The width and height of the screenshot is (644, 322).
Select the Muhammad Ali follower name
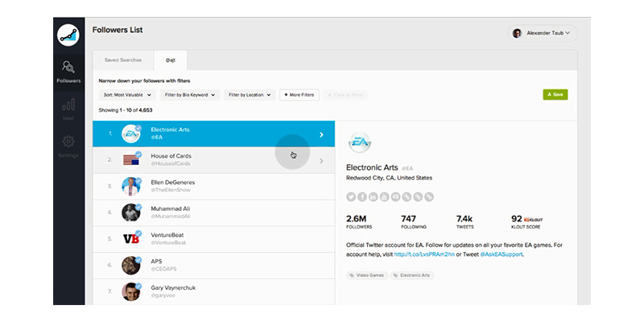pyautogui.click(x=170, y=208)
